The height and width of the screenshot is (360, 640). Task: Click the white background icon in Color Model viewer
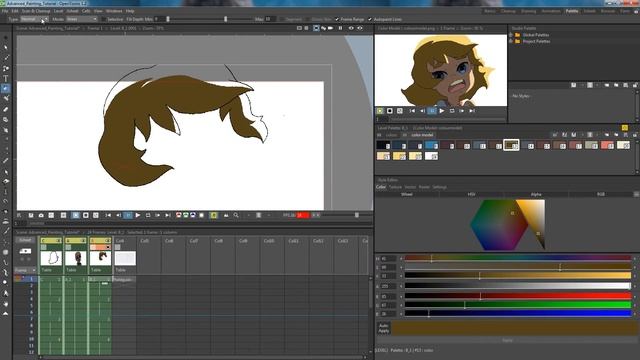coord(380,111)
